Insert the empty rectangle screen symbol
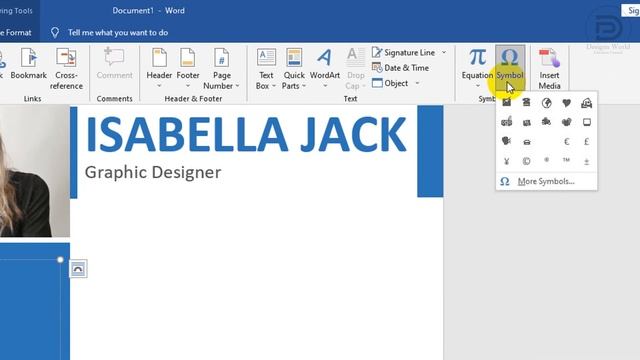 click(x=587, y=122)
